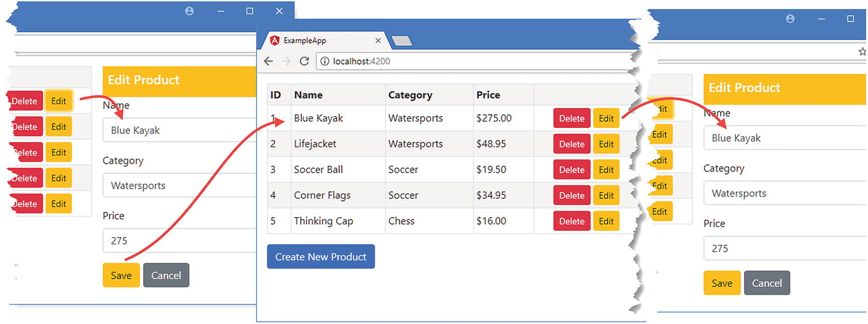This screenshot has height=324, width=868.
Task: Close the ExampleApp tab
Action: click(378, 40)
